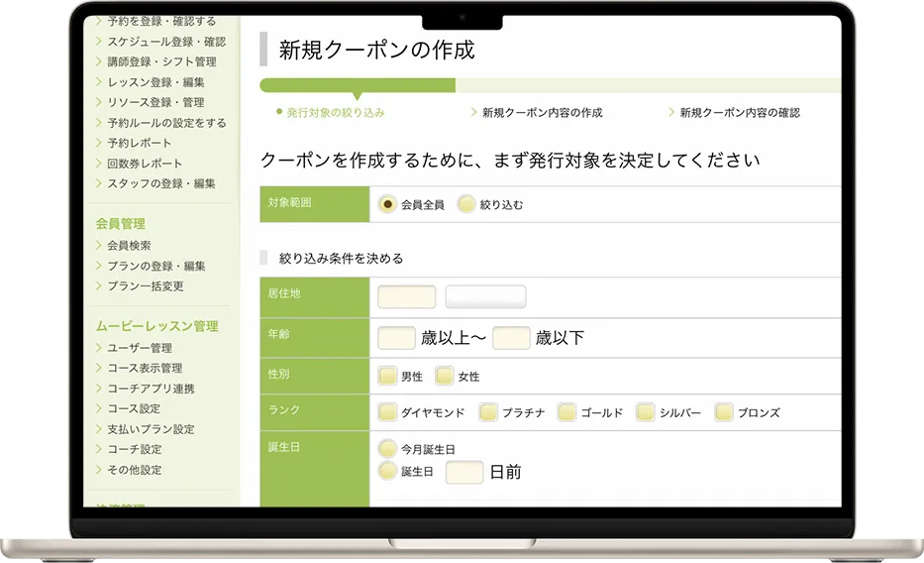This screenshot has height=563, width=924.
Task: Open 会員検索 in sidebar
Action: coord(129,246)
